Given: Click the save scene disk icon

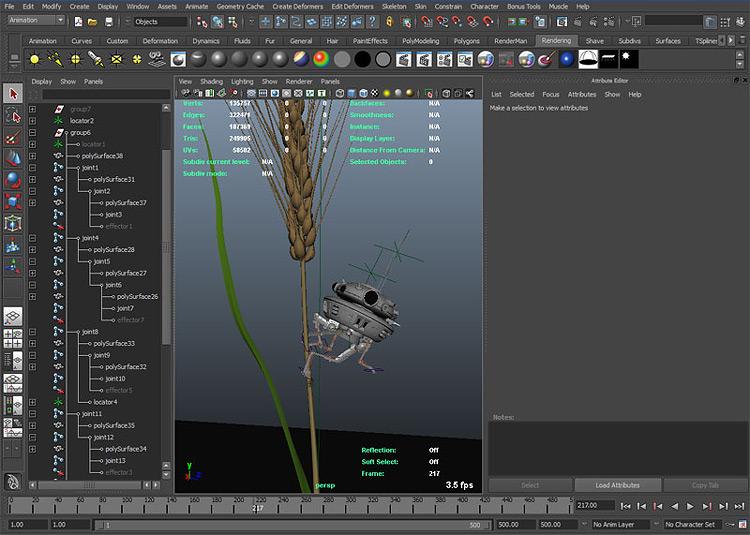Looking at the screenshot, I should coord(109,22).
